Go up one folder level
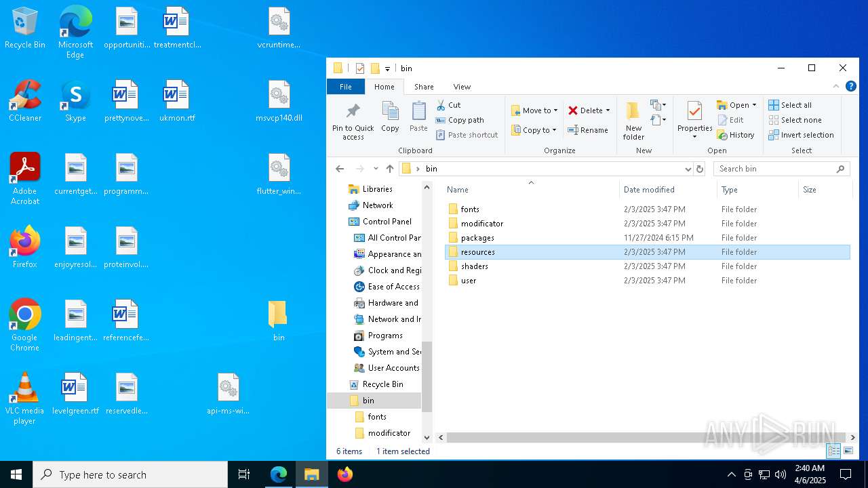This screenshot has height=488, width=868. pos(390,169)
